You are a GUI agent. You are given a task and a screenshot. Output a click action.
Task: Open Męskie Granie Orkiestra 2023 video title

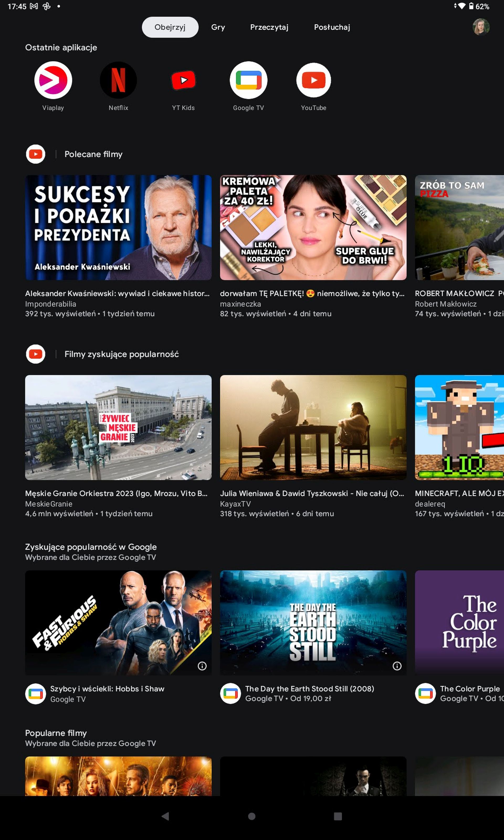click(x=116, y=493)
